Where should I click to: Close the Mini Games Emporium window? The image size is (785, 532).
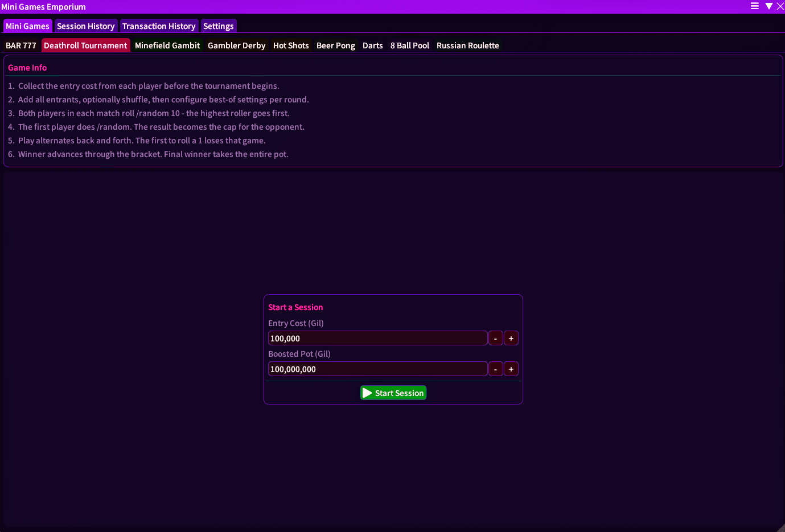pos(780,6)
